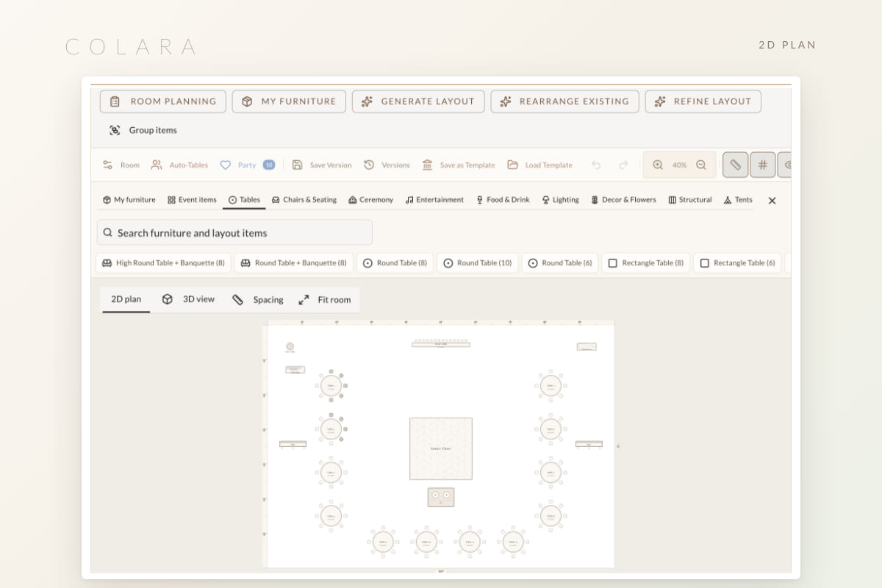Click Save Version
882x588 pixels.
(322, 165)
